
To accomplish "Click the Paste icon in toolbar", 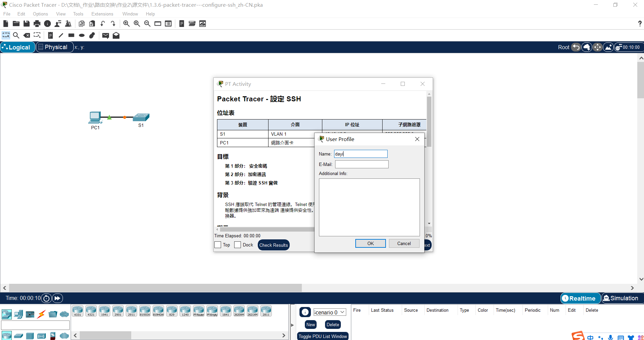I will [92, 24].
